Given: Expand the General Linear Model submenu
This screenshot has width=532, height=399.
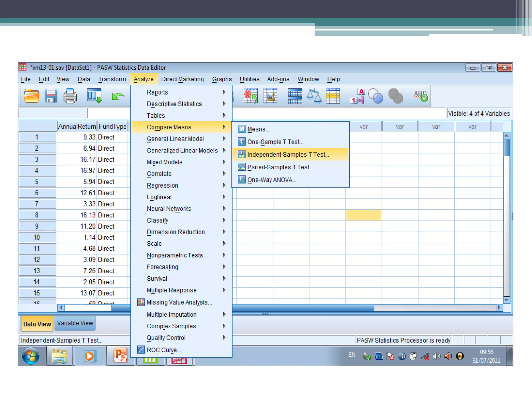Looking at the screenshot, I should [182, 139].
